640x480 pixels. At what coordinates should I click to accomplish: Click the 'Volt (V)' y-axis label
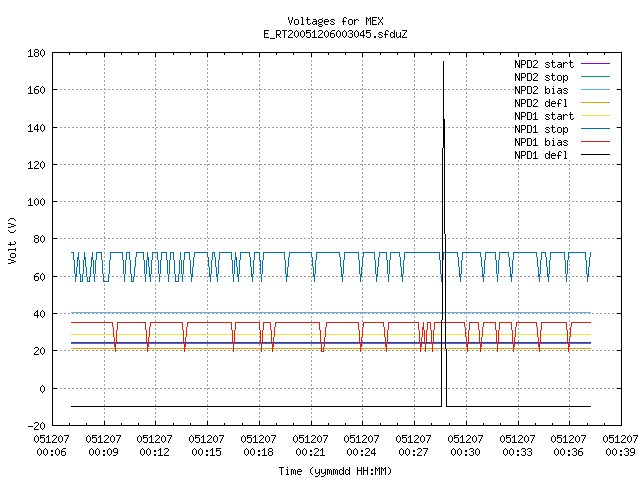(13, 240)
